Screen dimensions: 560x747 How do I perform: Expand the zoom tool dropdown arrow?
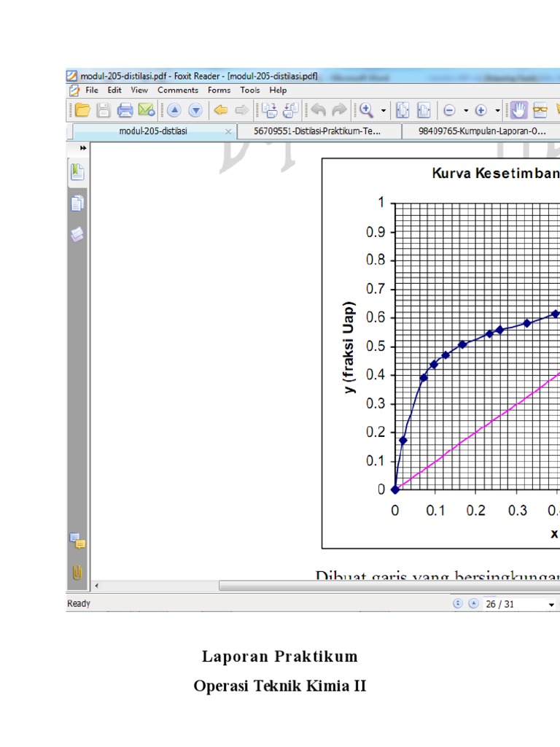[384, 111]
